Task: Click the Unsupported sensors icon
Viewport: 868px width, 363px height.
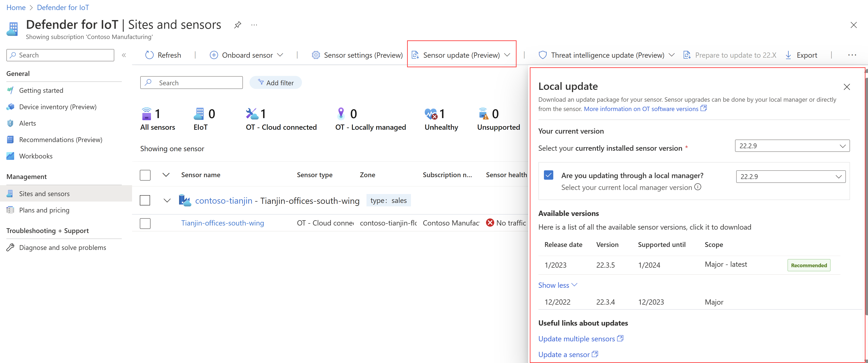Action: coord(483,114)
